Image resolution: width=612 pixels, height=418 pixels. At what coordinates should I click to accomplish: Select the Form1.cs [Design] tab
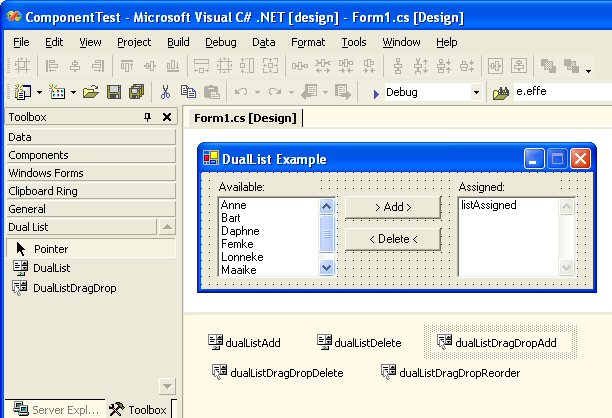[x=246, y=118]
